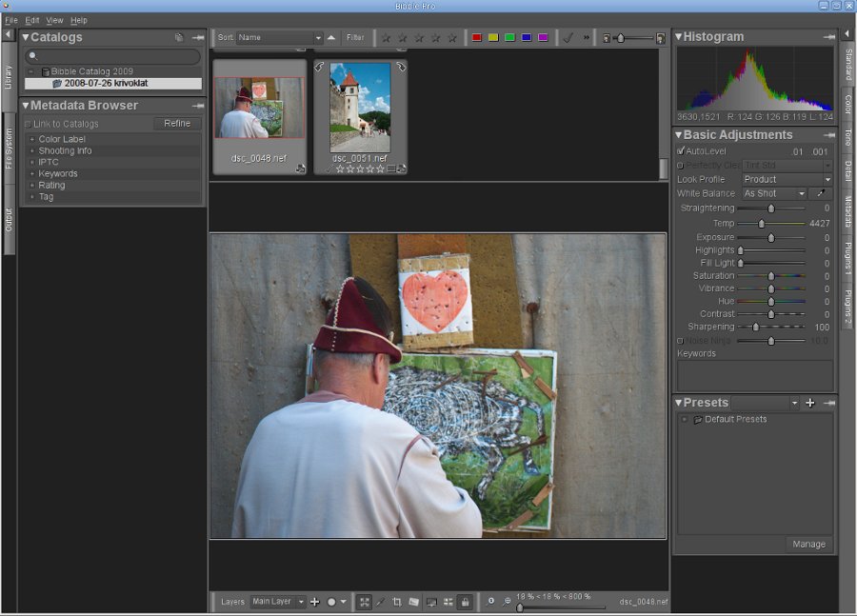Add a new layer with plus icon
This screenshot has width=857, height=616.
coord(315,602)
